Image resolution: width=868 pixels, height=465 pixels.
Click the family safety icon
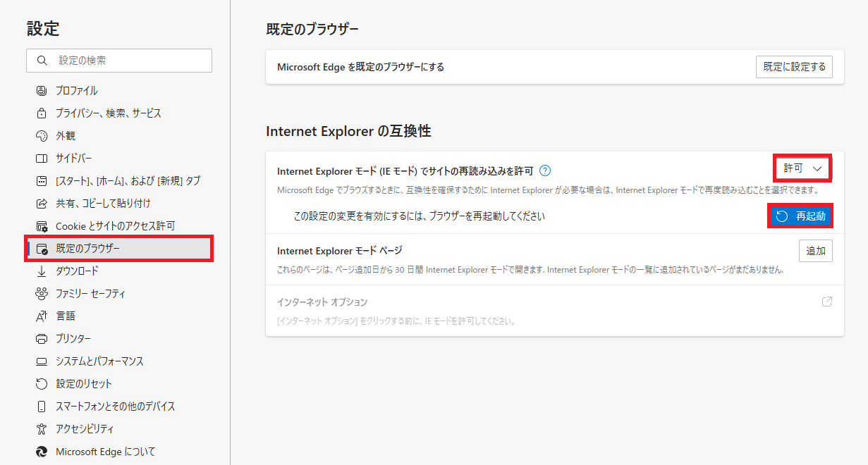42,294
